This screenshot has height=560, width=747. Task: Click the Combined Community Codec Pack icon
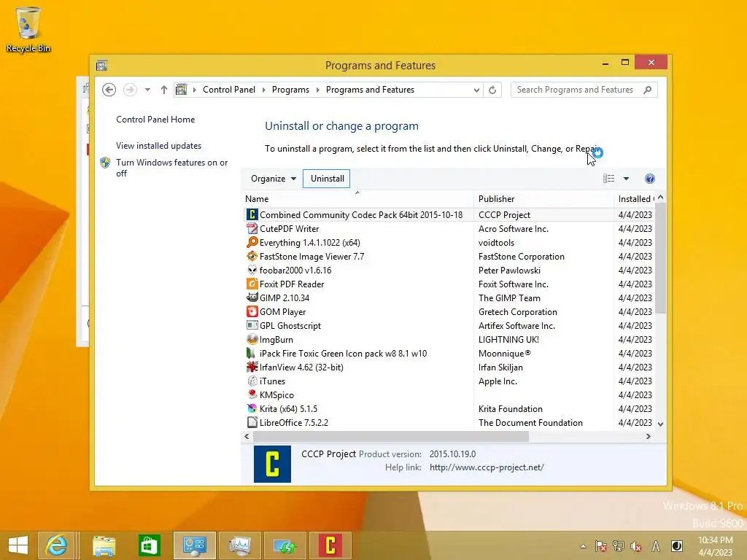click(252, 215)
